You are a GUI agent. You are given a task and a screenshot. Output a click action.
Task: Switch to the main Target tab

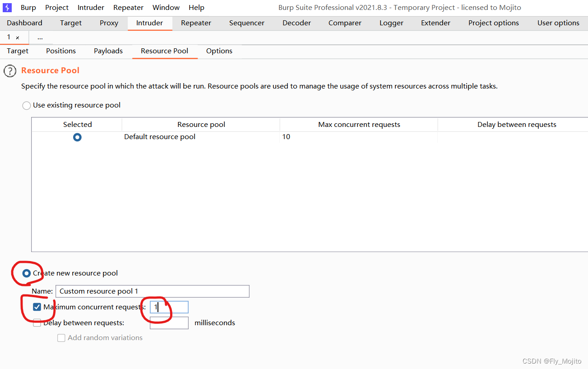71,23
